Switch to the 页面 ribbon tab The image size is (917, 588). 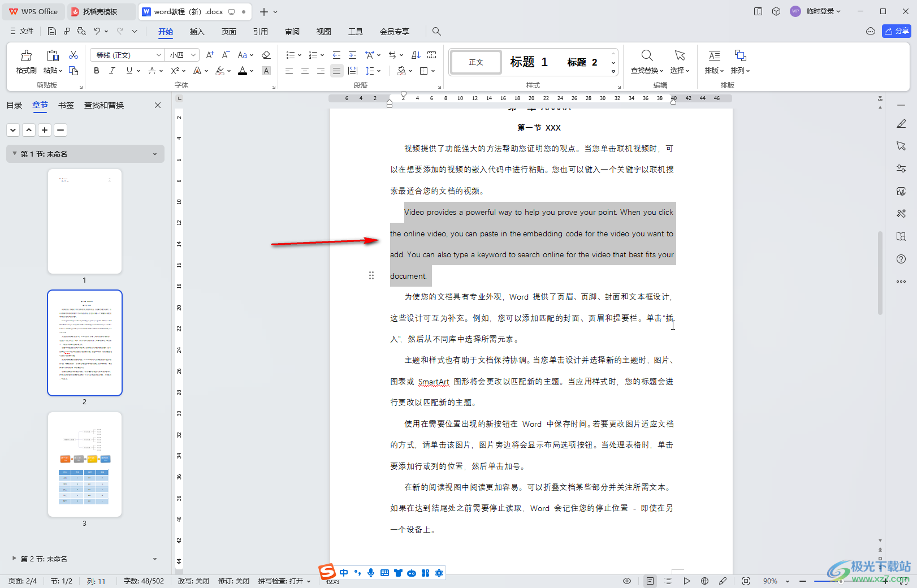[x=229, y=32]
